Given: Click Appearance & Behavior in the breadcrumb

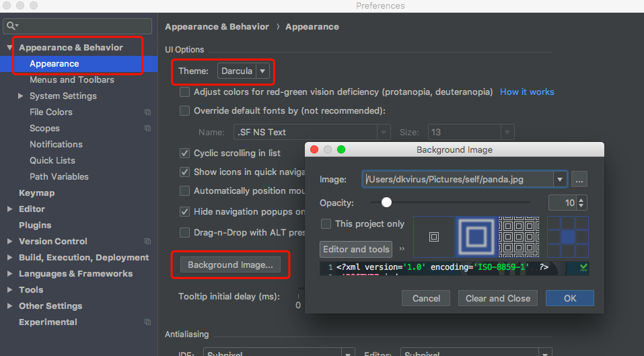Looking at the screenshot, I should pos(217,27).
